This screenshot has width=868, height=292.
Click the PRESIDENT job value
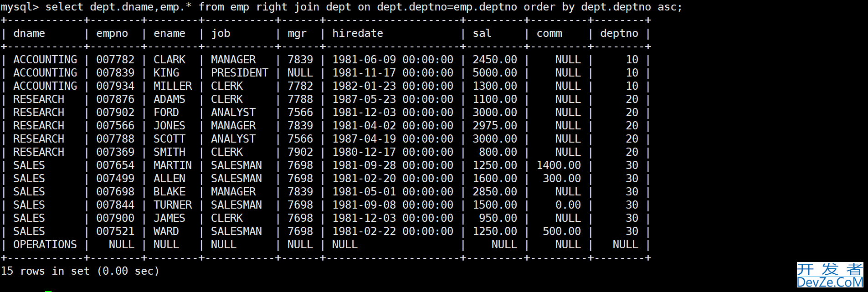coord(240,73)
